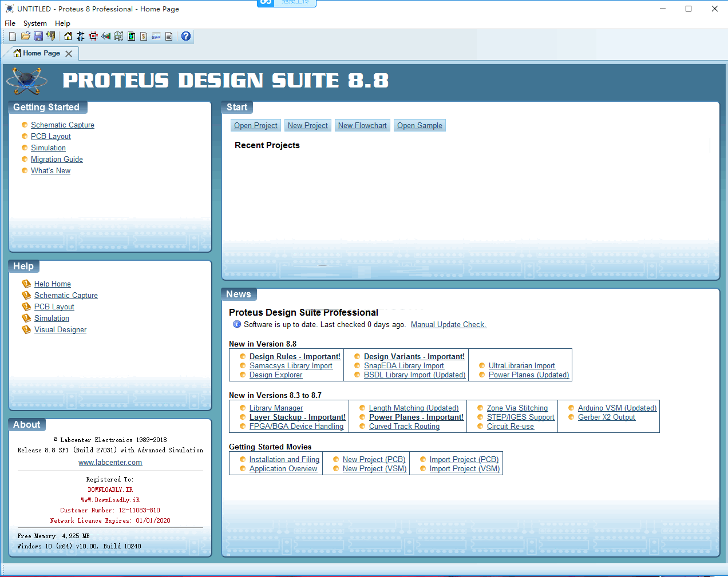This screenshot has width=728, height=577.
Task: Watch Installation and Filing movie link
Action: pyautogui.click(x=284, y=460)
